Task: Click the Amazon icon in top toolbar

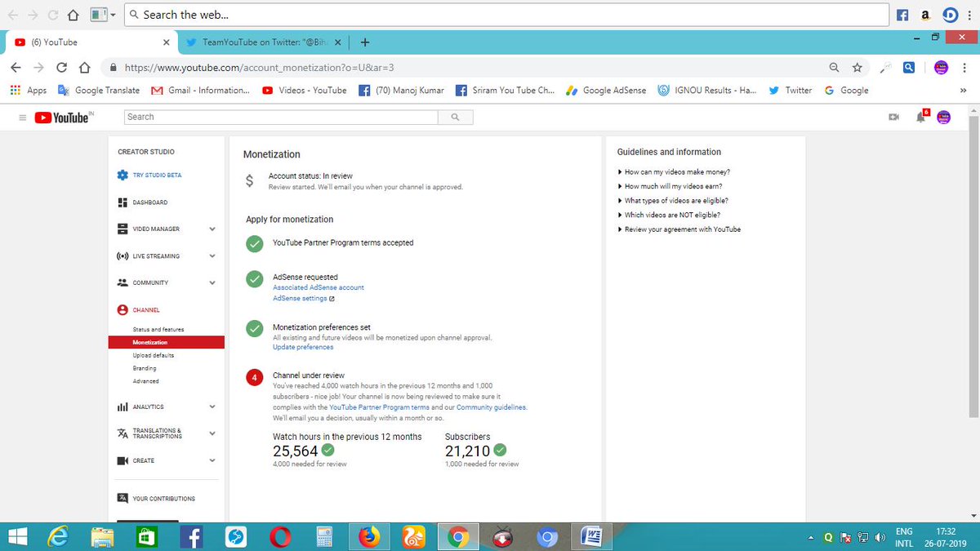Action: pos(925,15)
